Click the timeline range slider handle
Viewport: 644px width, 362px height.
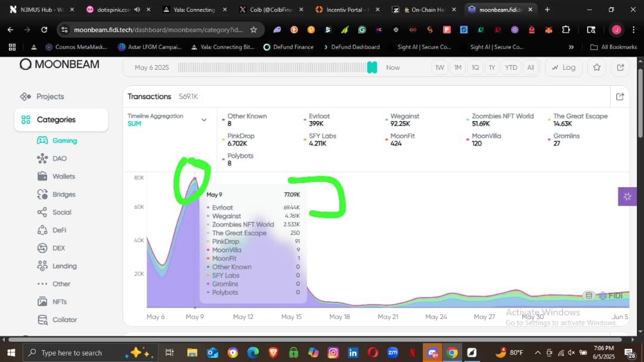point(372,67)
